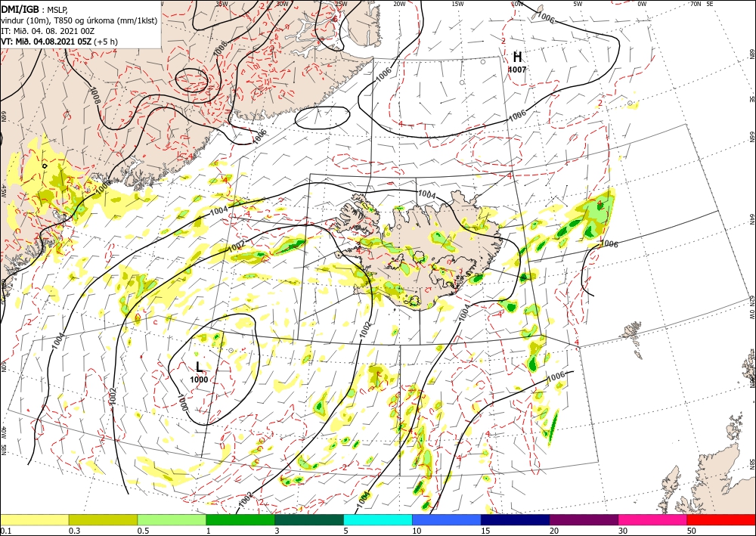Select the "1007" value under H

[517, 70]
